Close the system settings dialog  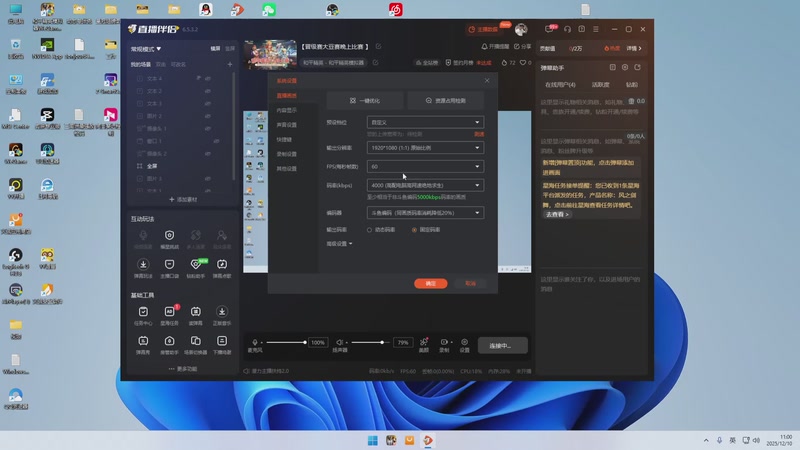(487, 80)
